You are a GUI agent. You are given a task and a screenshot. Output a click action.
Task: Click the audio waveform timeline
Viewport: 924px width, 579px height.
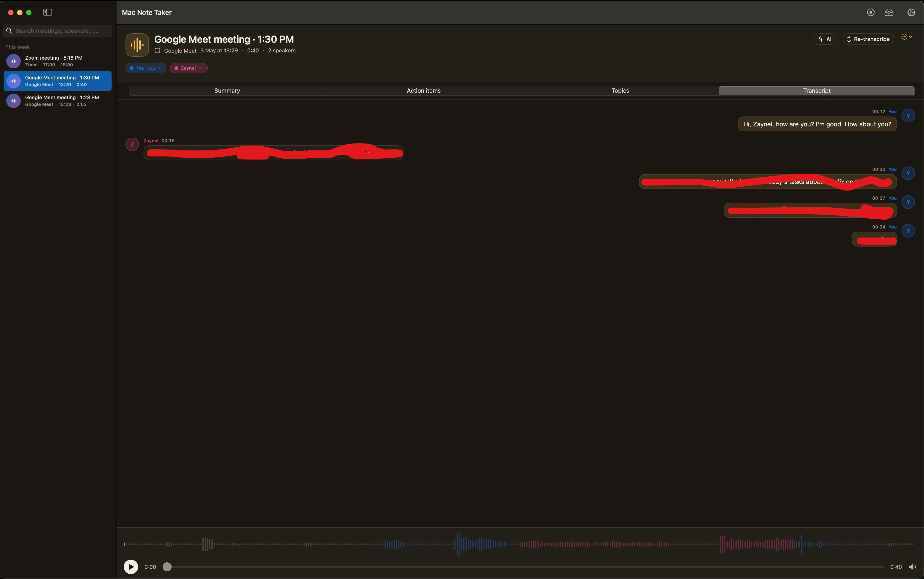[x=519, y=544]
